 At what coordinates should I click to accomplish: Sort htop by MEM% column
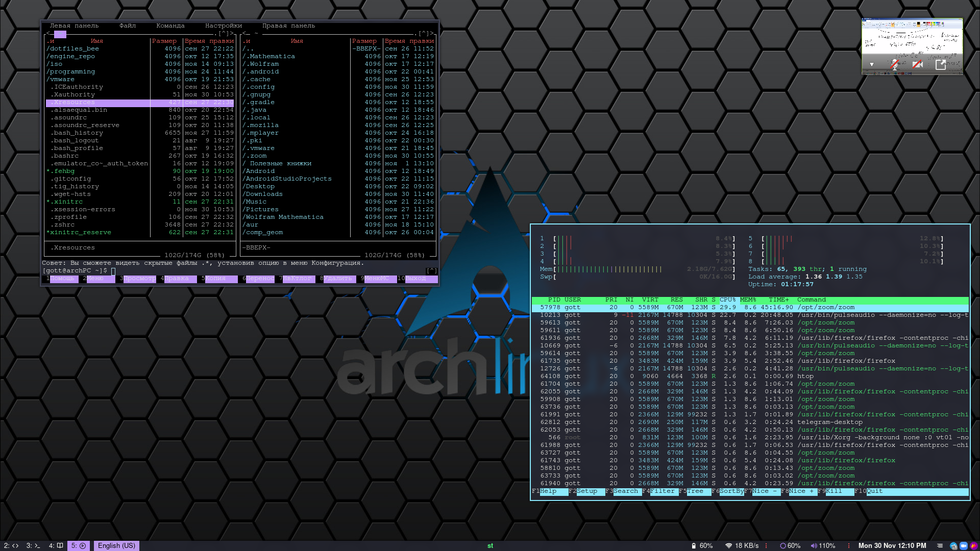(x=748, y=299)
